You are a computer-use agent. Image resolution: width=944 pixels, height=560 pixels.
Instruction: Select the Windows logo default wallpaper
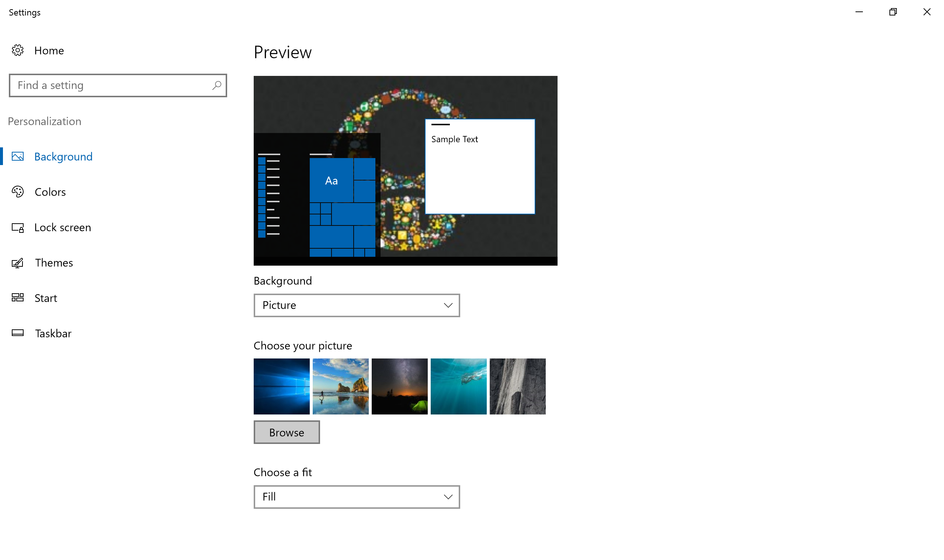click(x=281, y=387)
